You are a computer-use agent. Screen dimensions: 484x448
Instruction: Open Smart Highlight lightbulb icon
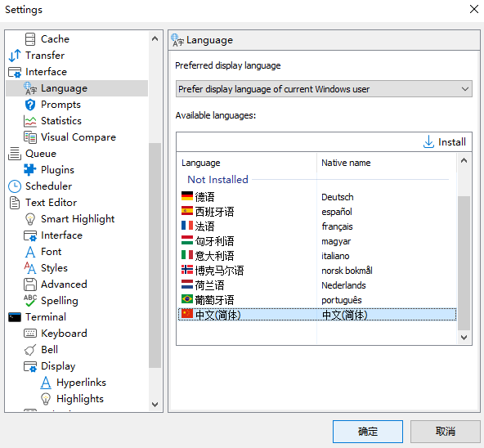click(30, 219)
